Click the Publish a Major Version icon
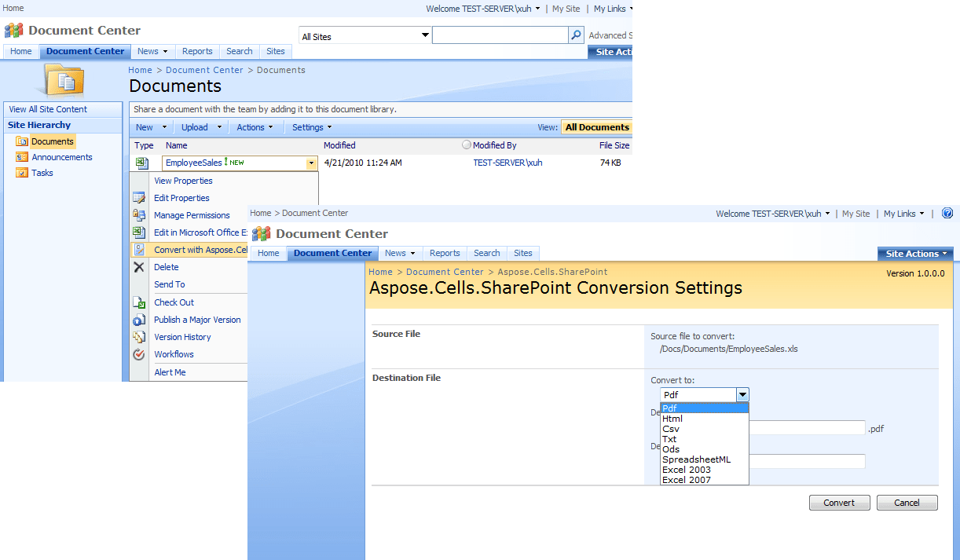 tap(139, 320)
